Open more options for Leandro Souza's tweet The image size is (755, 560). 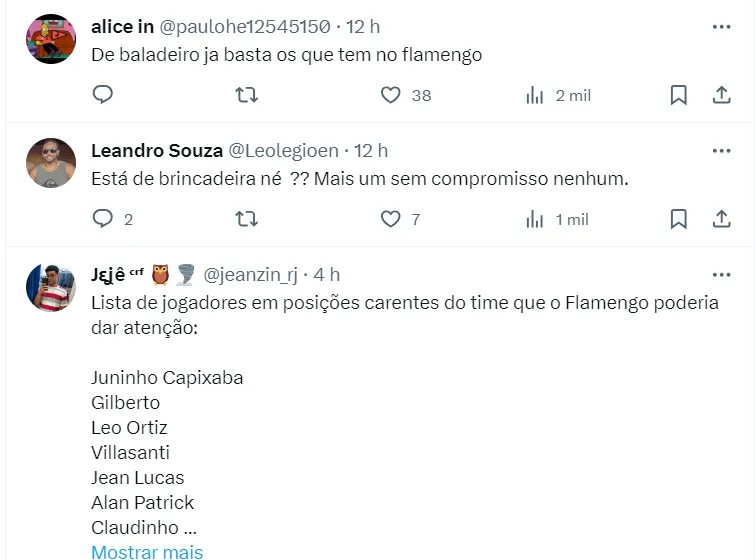(x=721, y=151)
